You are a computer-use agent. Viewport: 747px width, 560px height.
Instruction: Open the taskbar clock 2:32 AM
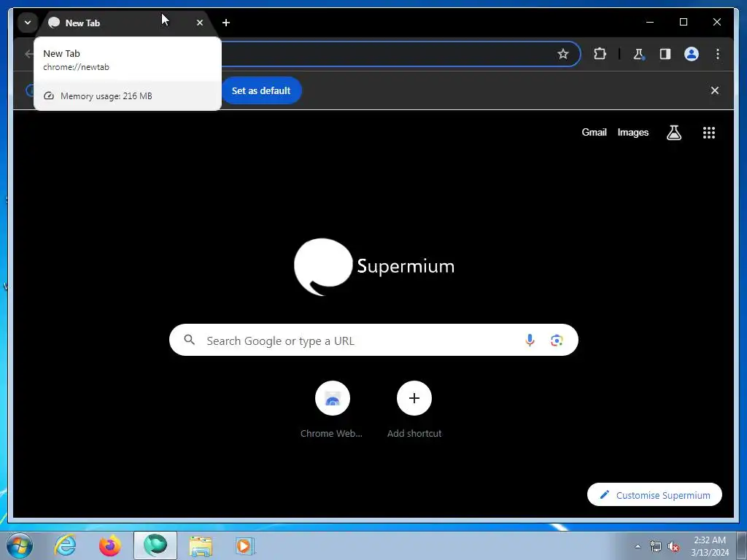(710, 546)
